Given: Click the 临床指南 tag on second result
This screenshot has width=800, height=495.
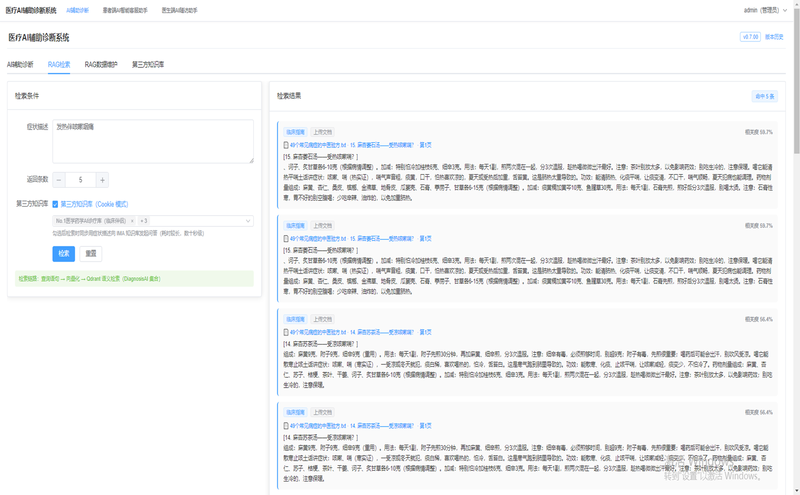Looking at the screenshot, I should (x=295, y=226).
